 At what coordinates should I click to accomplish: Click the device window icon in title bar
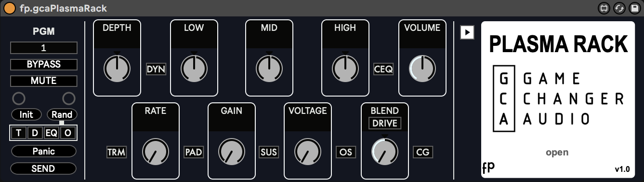[604, 8]
